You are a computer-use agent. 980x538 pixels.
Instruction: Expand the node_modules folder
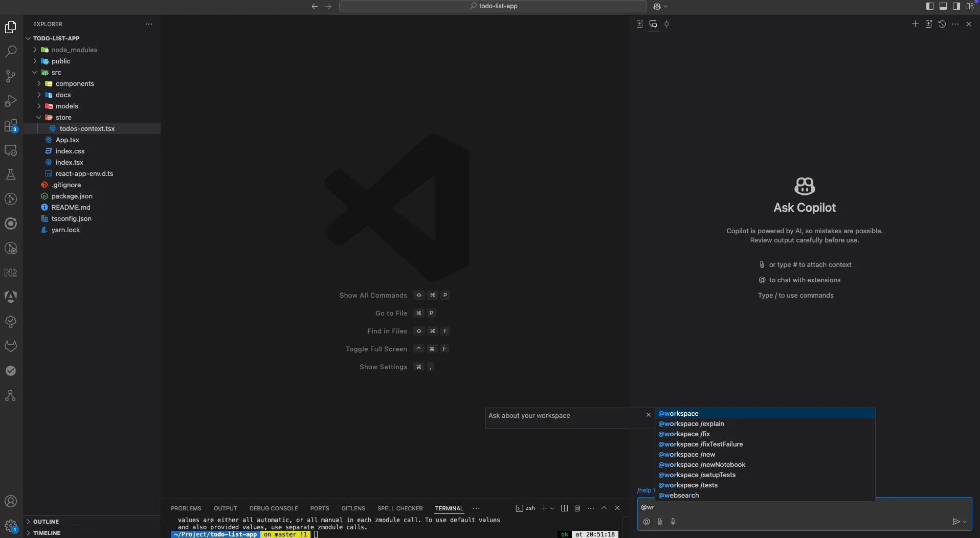tap(34, 50)
